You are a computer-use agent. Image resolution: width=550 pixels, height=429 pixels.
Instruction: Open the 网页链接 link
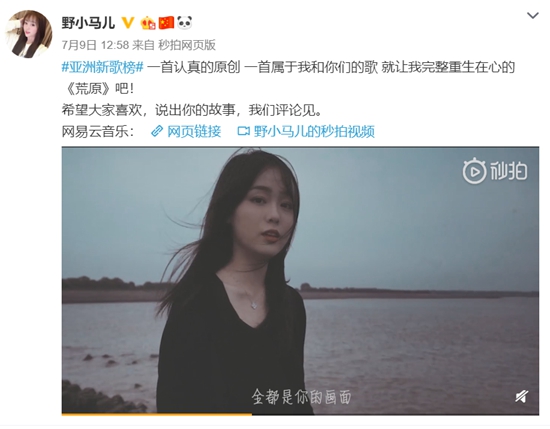[194, 132]
